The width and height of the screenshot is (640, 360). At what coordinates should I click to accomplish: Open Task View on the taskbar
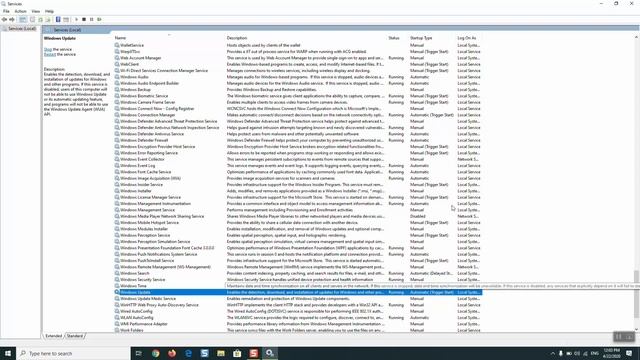pyautogui.click(x=138, y=353)
